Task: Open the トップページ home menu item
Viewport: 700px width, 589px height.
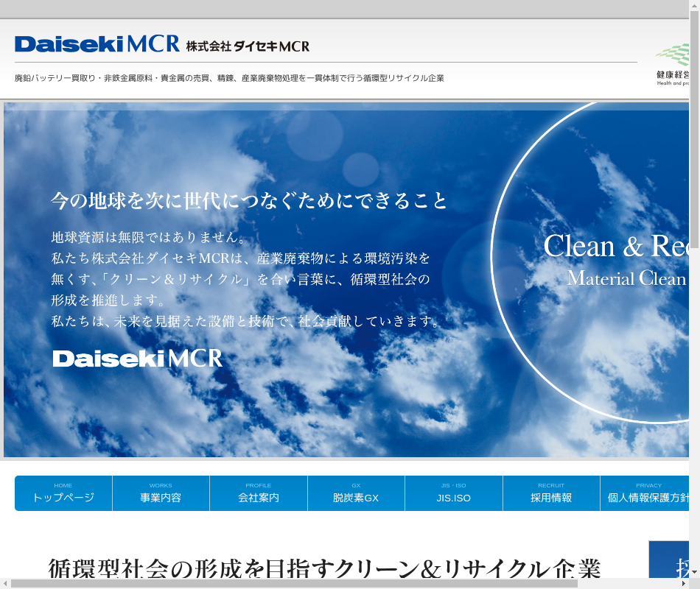Action: pos(63,493)
